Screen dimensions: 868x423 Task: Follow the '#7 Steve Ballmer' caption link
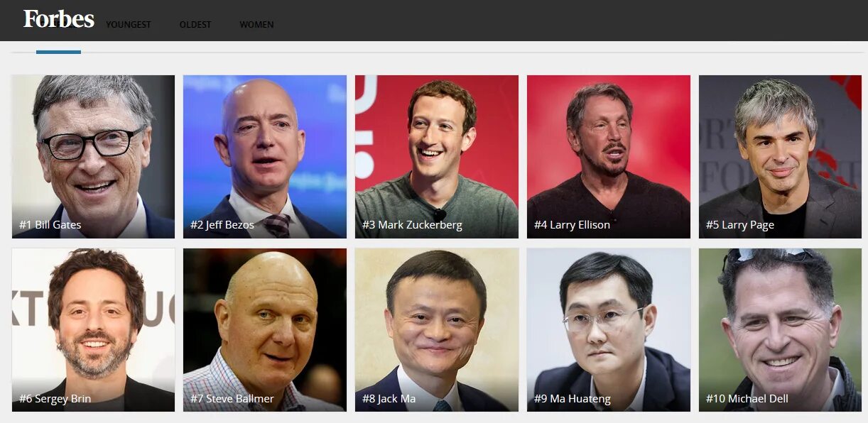232,399
